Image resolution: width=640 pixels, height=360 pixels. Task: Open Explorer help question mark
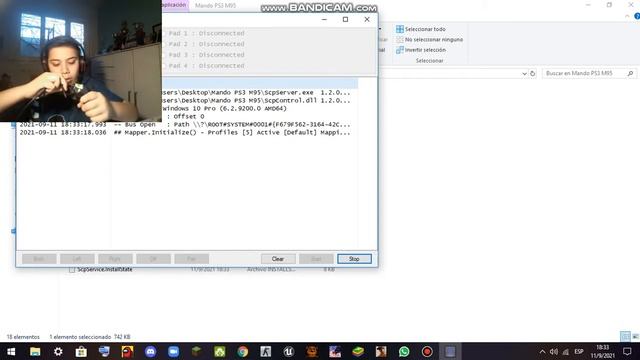tap(637, 16)
